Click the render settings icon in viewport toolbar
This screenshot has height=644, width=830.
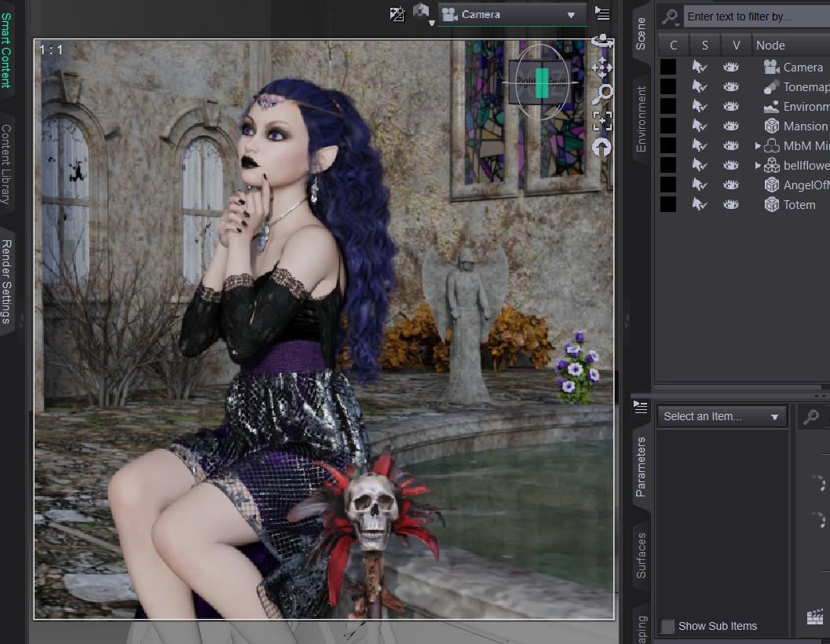click(x=397, y=14)
